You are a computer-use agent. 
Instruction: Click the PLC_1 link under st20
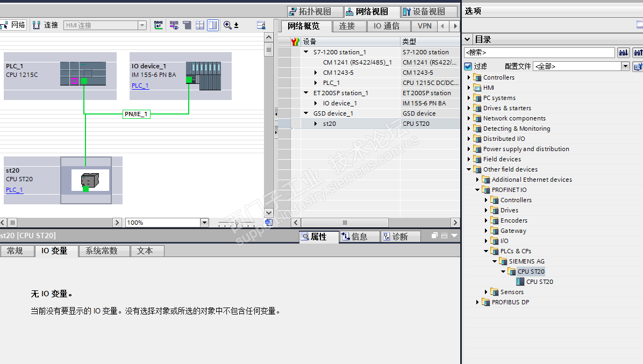point(15,190)
